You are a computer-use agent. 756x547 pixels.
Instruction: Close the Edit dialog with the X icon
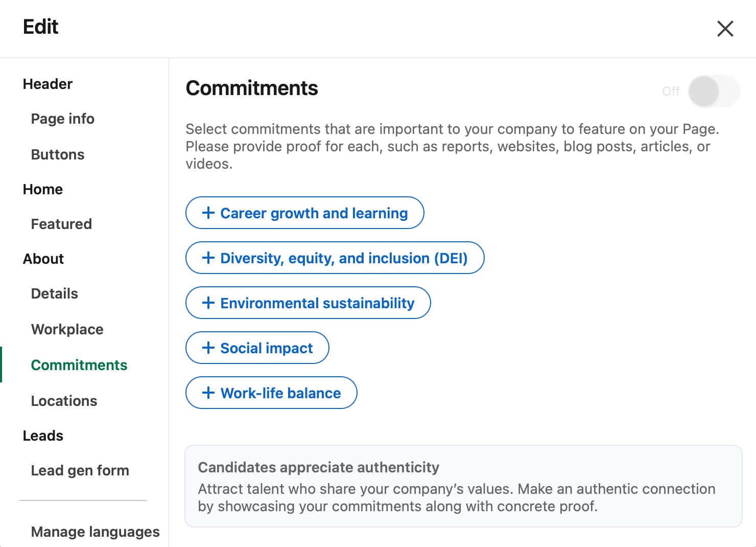(725, 29)
